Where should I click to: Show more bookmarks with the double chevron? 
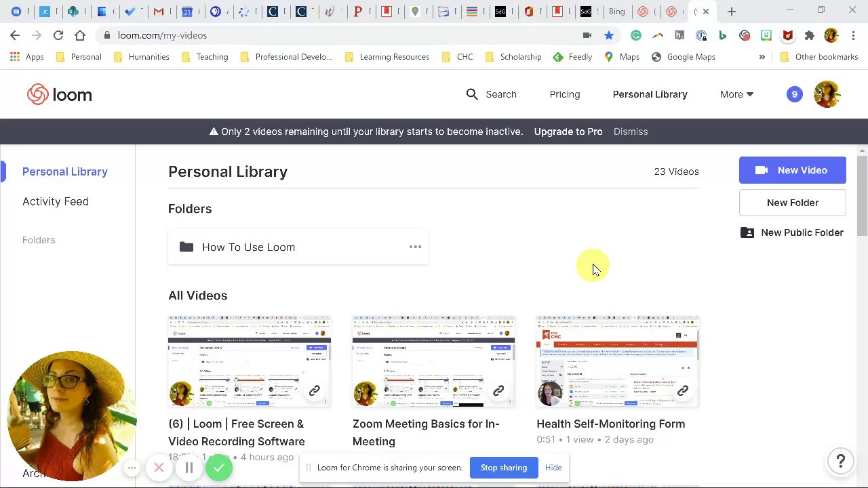pyautogui.click(x=762, y=57)
